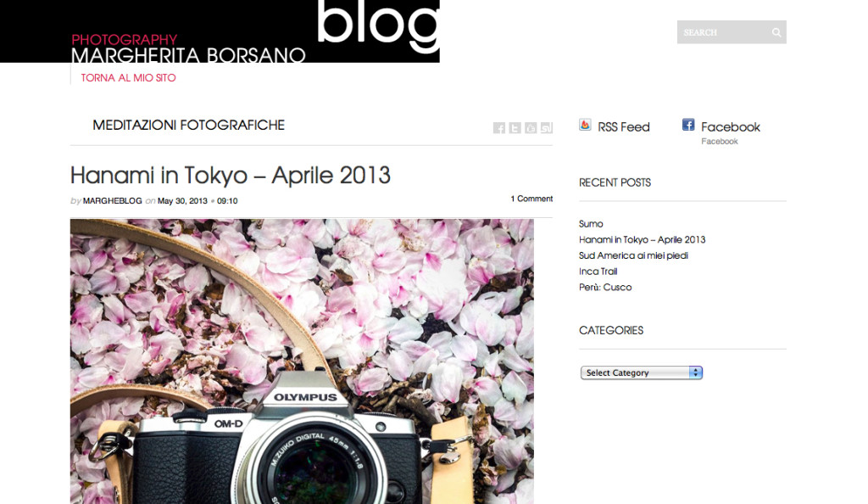This screenshot has width=868, height=504.
Task: Click the Torna al mio sito link
Action: tap(129, 78)
